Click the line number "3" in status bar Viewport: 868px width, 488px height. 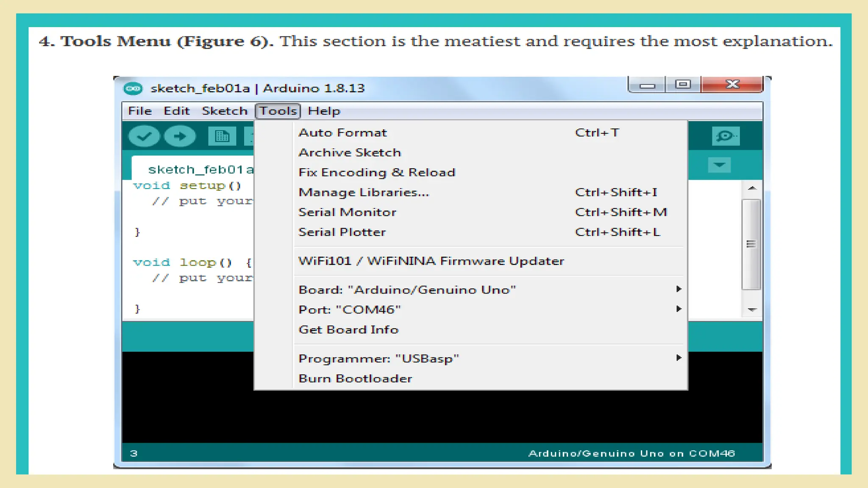point(134,453)
